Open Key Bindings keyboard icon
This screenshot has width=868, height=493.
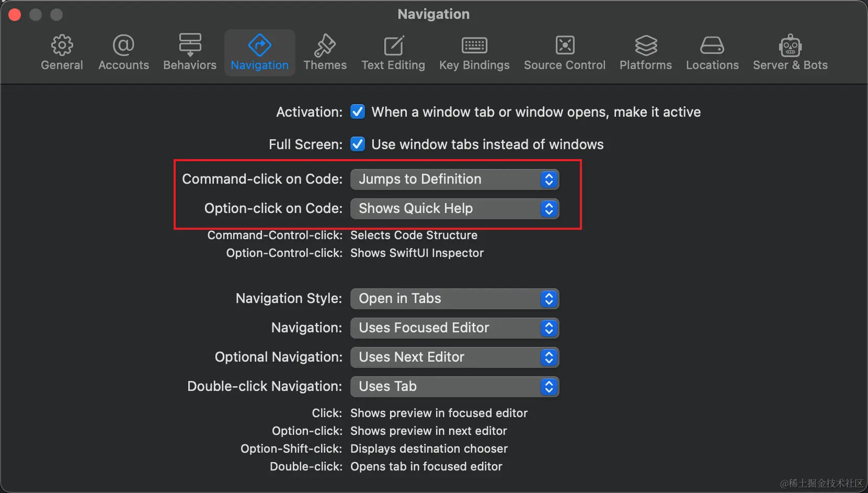coord(474,46)
